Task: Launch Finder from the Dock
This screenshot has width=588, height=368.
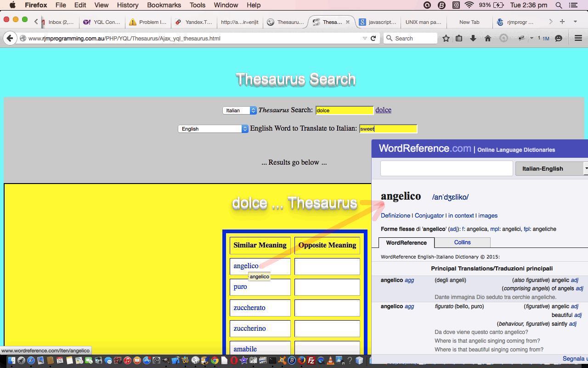Action: (x=11, y=360)
